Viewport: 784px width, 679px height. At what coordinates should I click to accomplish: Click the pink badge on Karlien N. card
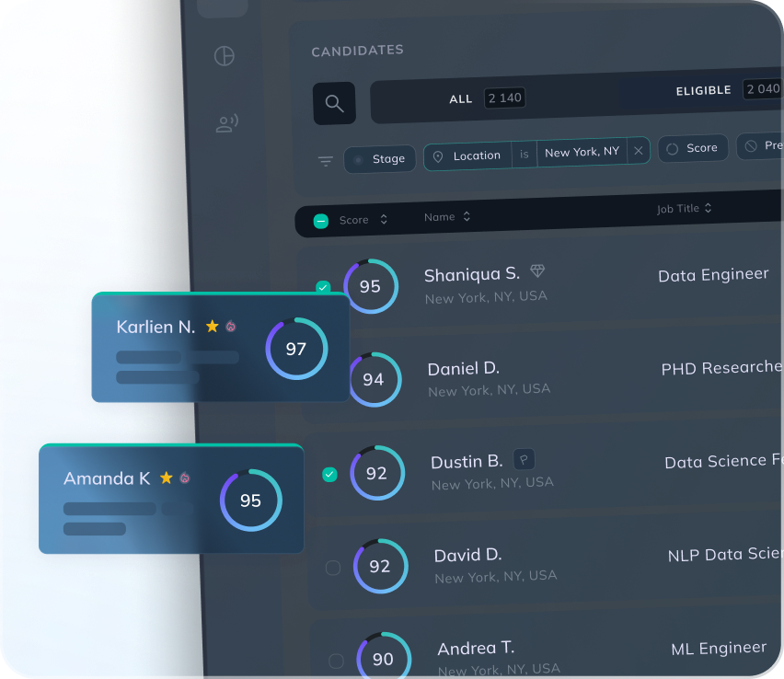[x=230, y=327]
